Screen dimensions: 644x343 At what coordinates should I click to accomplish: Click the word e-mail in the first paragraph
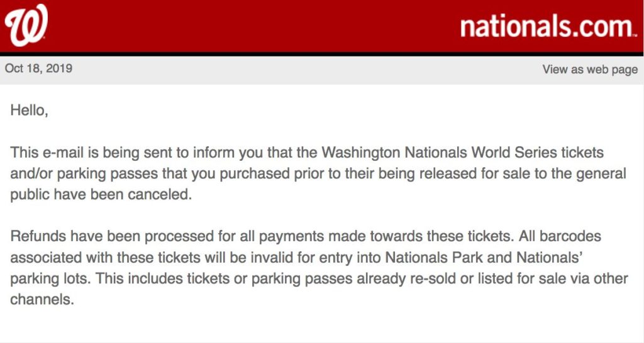pyautogui.click(x=61, y=153)
